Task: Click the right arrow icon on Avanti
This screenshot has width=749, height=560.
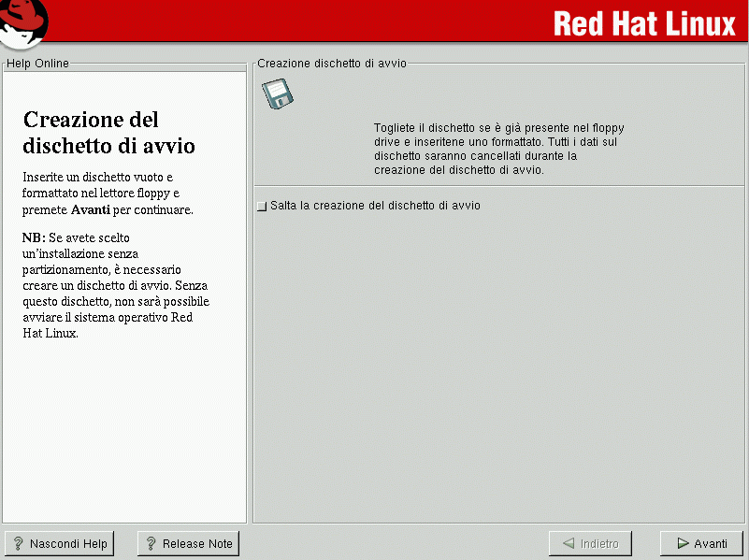Action: pyautogui.click(x=682, y=543)
